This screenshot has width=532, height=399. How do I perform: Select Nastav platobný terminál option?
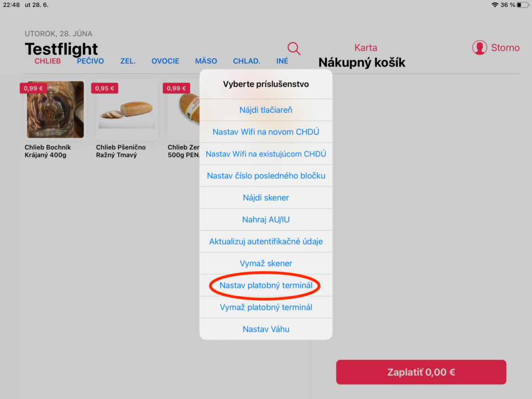tap(265, 285)
